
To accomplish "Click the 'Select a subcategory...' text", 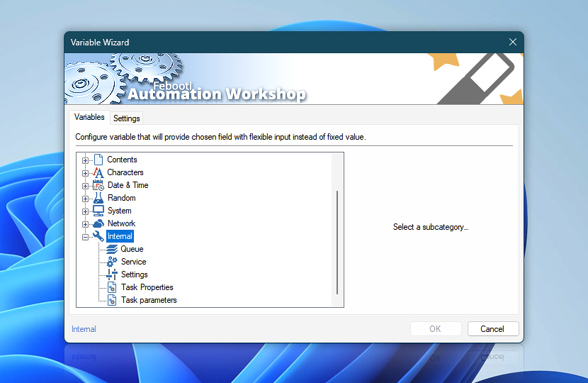I will pyautogui.click(x=431, y=227).
